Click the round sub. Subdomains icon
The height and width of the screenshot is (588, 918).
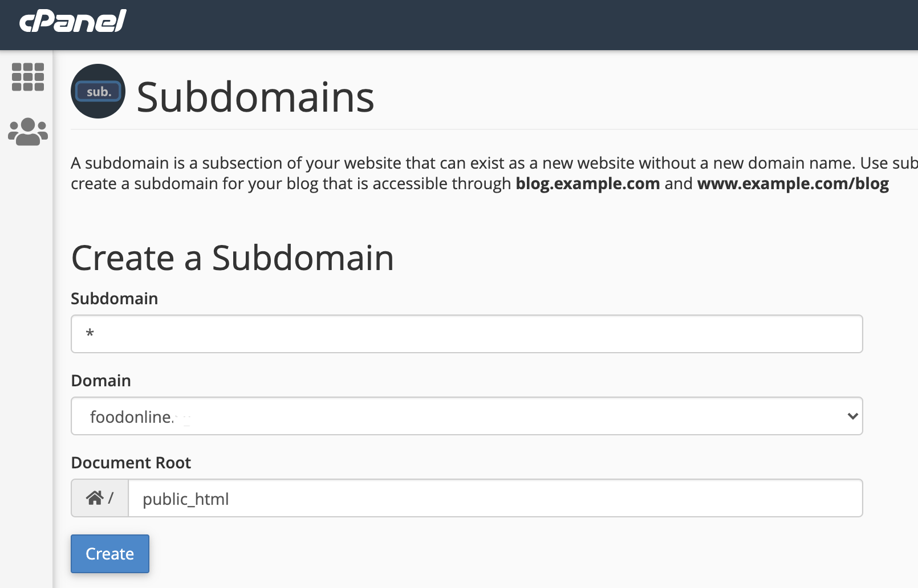pyautogui.click(x=98, y=91)
